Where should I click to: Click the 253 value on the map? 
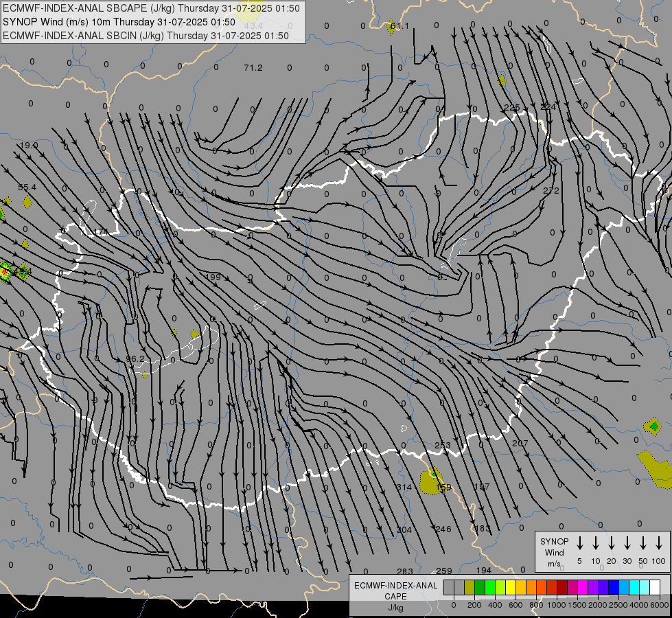[x=442, y=445]
